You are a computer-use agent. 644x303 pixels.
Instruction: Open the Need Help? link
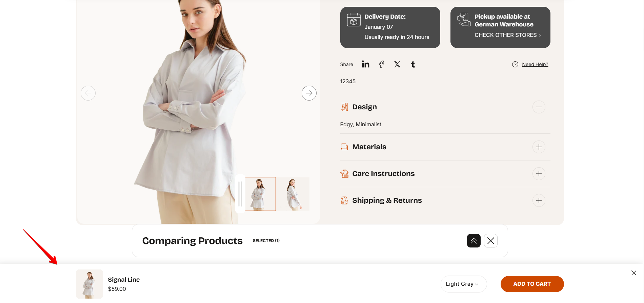point(535,64)
